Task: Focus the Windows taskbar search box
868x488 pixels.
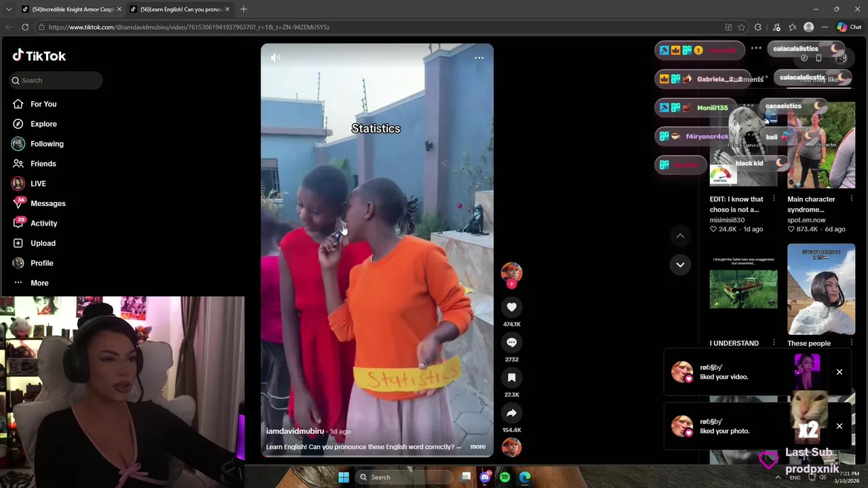Action: [404, 477]
